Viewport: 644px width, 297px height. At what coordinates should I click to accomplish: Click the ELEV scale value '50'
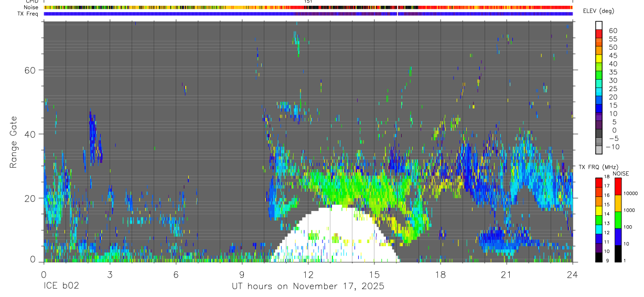[612, 48]
